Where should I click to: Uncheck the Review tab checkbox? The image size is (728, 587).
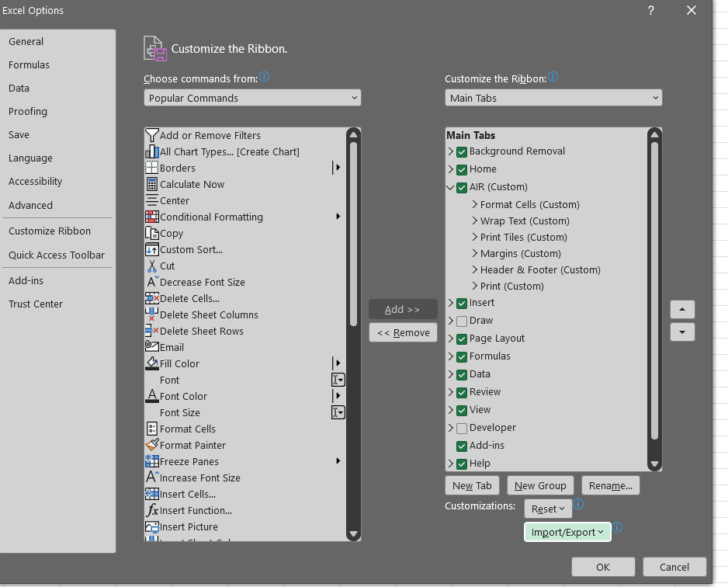click(462, 392)
